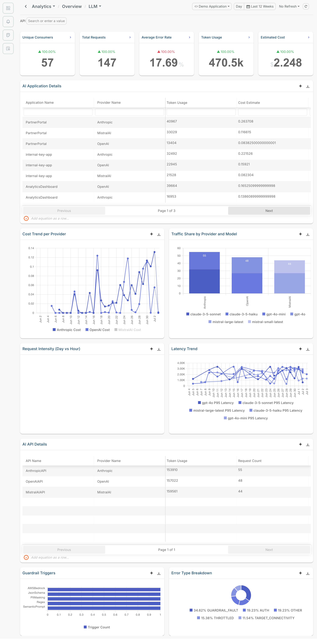Toggle mistral-small-latest in Traffic Share legend

point(266,322)
